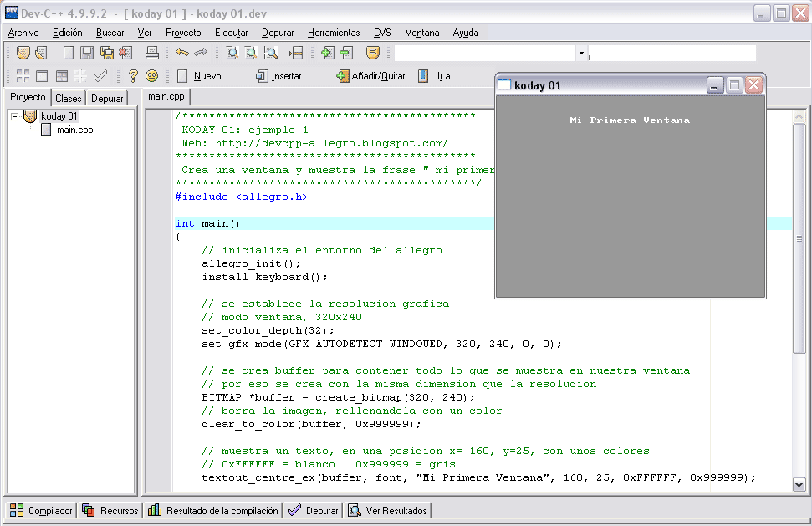Open Project Options shield icon

[373, 53]
